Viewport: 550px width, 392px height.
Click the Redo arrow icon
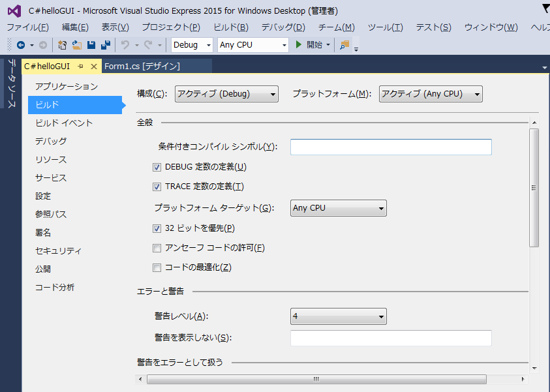(148, 45)
